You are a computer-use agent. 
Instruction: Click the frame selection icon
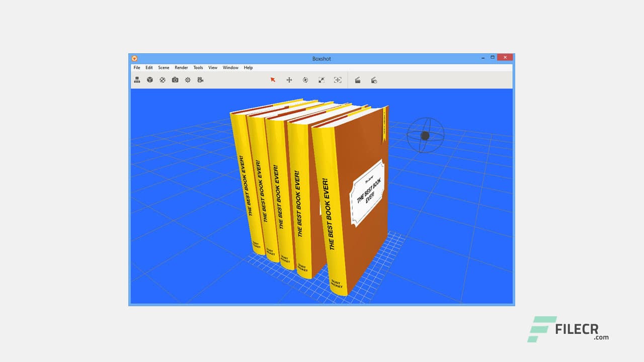(x=338, y=80)
